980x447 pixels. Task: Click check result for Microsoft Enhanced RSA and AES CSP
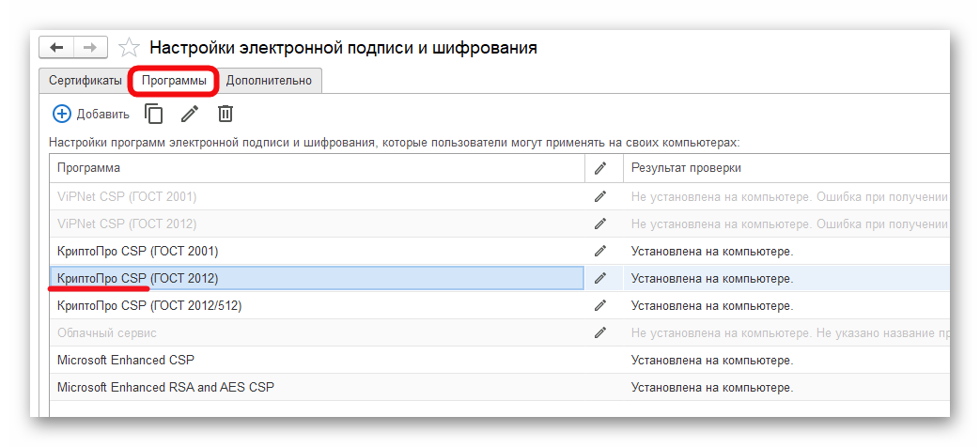coord(786,387)
